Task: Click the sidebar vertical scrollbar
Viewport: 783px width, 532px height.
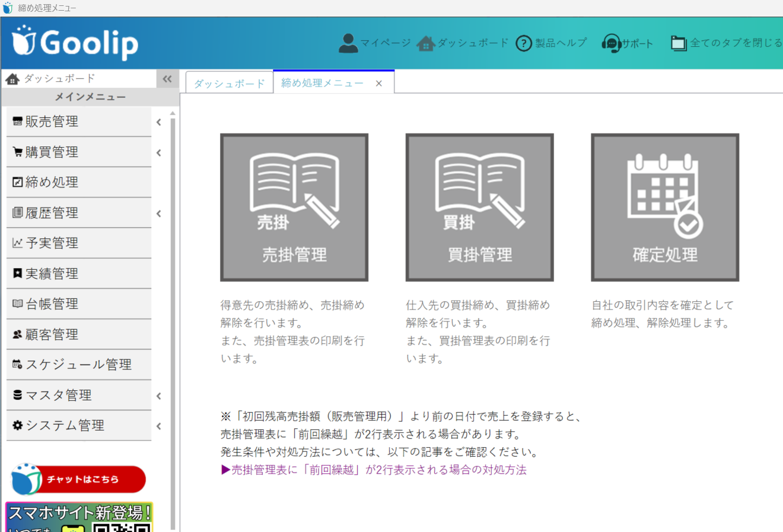Action: pyautogui.click(x=173, y=323)
